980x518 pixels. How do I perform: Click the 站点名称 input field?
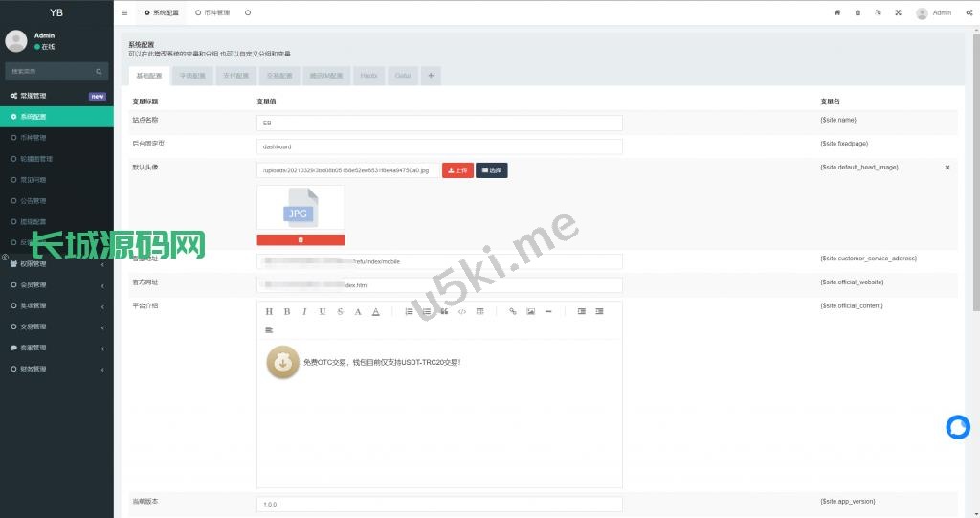440,123
